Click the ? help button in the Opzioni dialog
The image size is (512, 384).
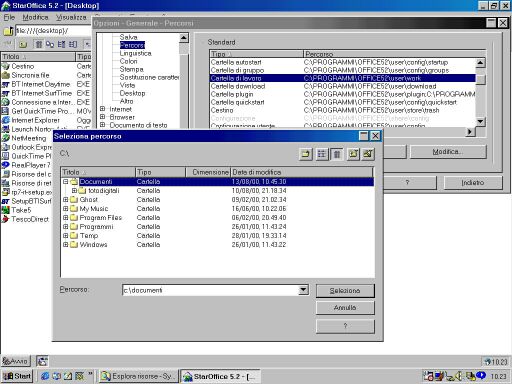(x=407, y=183)
